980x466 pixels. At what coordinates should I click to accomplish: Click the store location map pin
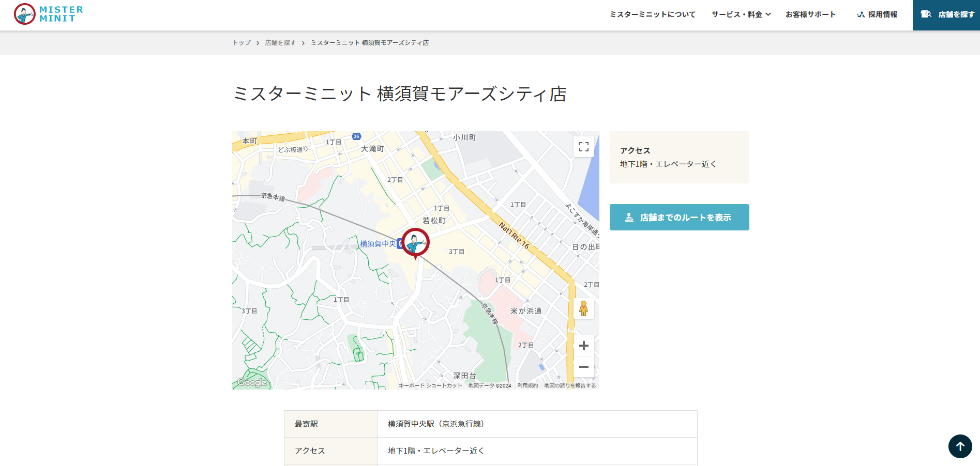(415, 243)
